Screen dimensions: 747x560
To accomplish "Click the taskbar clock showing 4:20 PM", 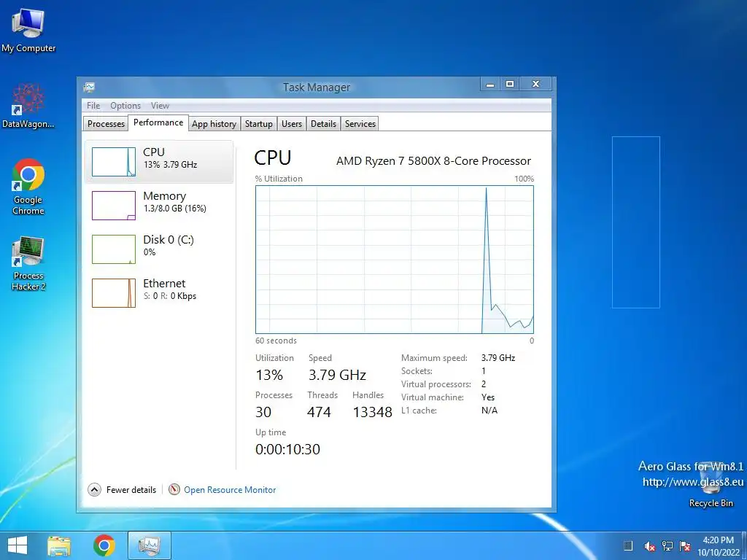I will point(719,546).
